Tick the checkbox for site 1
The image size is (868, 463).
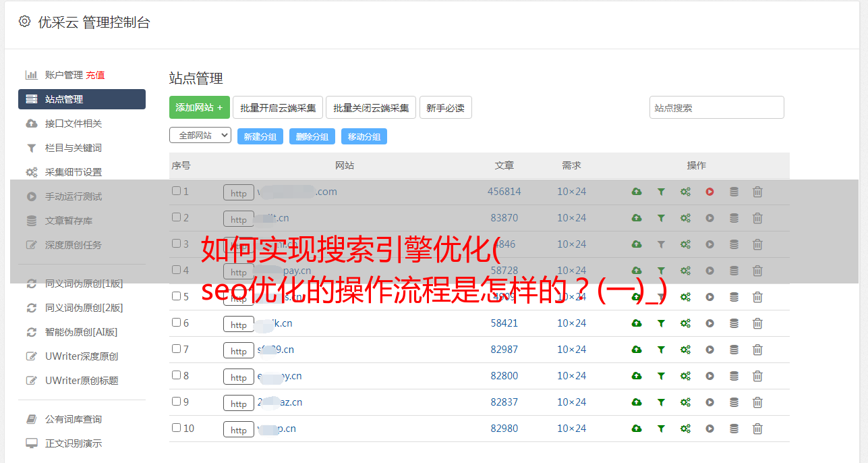click(x=176, y=191)
